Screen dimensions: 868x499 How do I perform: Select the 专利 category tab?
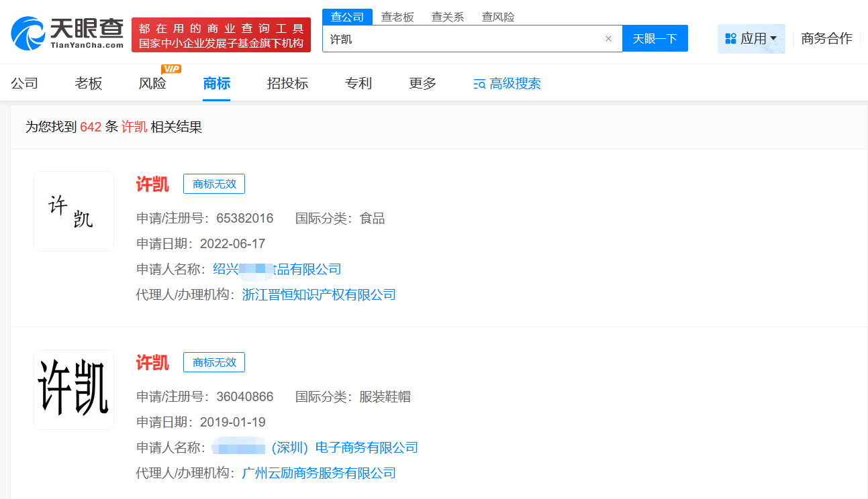point(358,83)
